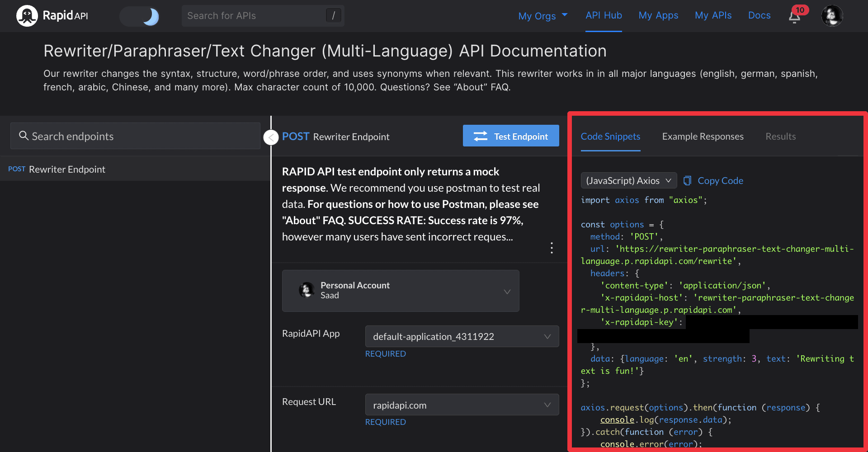Collapse the endpoints sidebar arrow
Screen dimensions: 868x452
(x=271, y=137)
